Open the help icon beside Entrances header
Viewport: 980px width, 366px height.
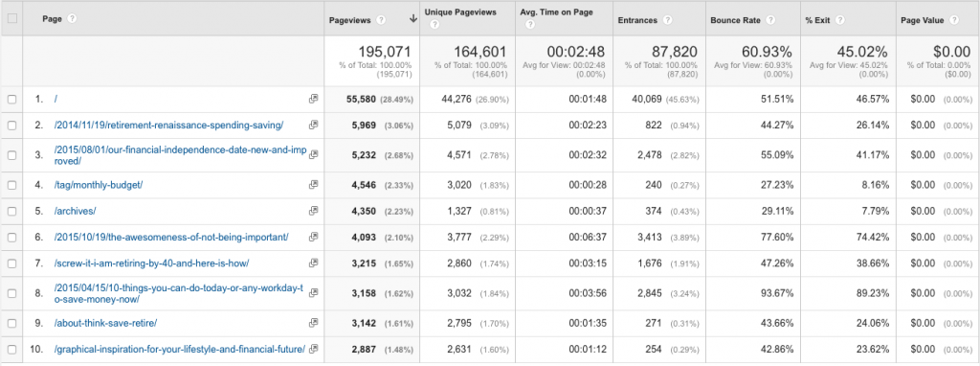[667, 20]
